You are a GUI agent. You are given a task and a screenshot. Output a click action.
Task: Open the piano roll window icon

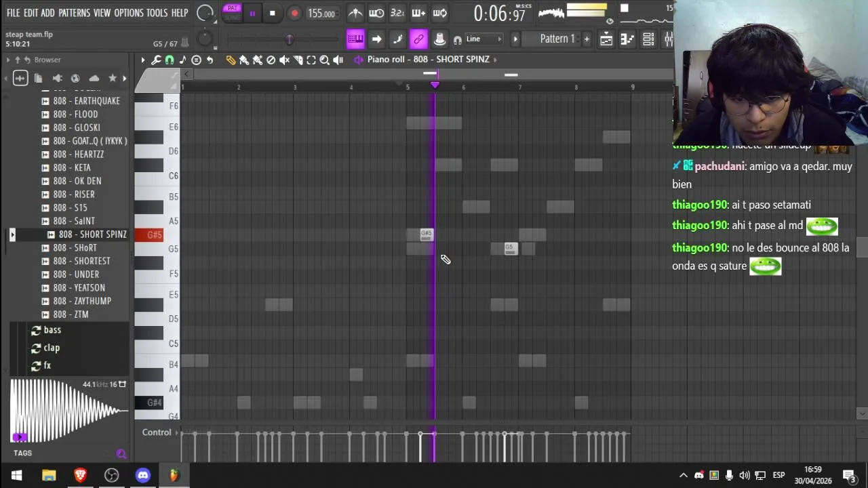coord(627,39)
